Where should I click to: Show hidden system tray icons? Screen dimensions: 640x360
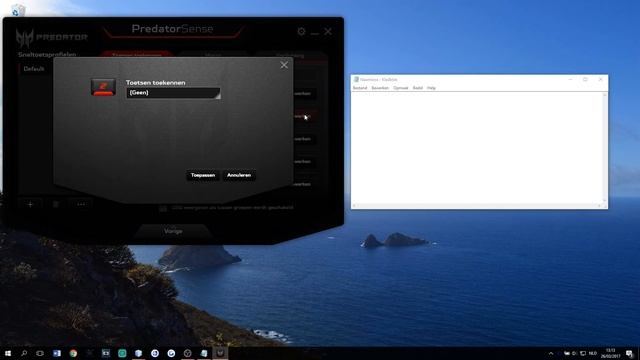click(551, 353)
